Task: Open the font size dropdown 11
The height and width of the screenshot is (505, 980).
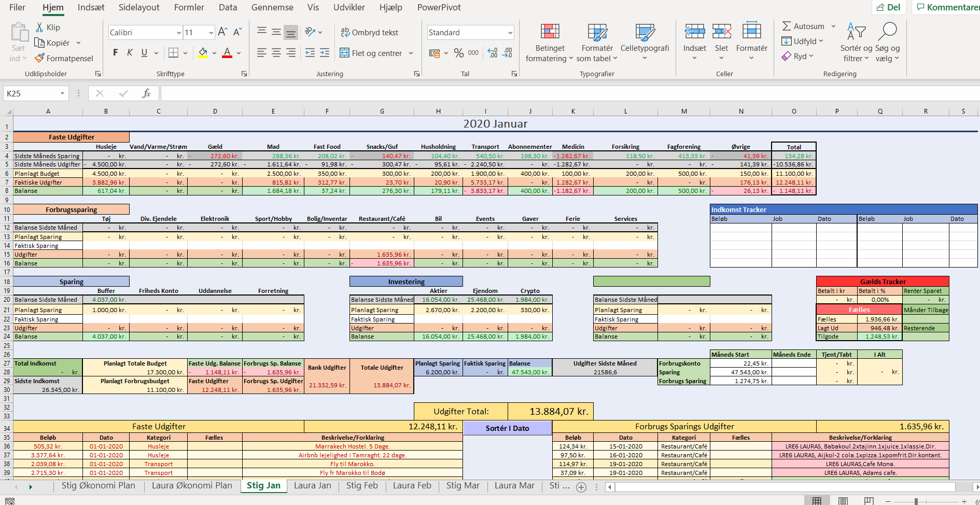Action: coord(211,32)
